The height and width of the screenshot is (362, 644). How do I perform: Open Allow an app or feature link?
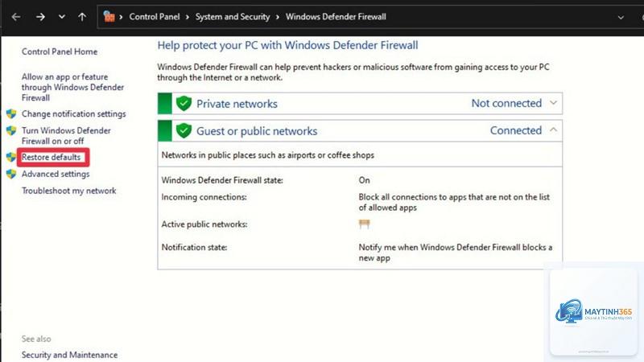[72, 87]
